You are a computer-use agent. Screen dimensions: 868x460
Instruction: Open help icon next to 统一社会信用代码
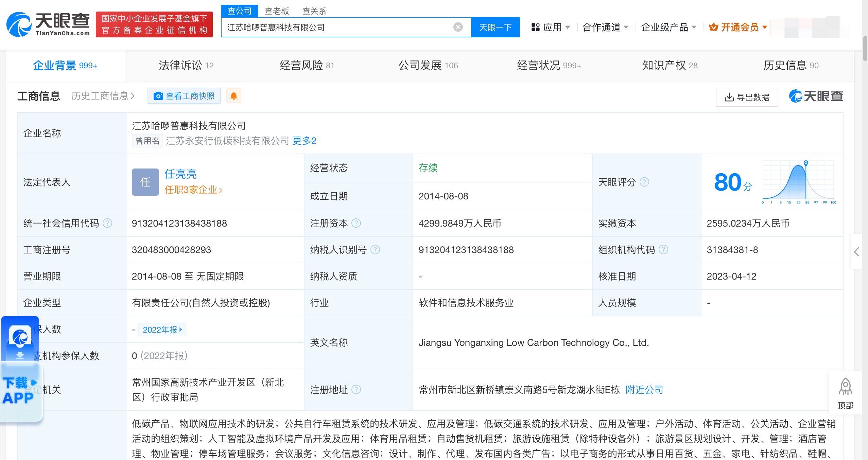pyautogui.click(x=107, y=223)
